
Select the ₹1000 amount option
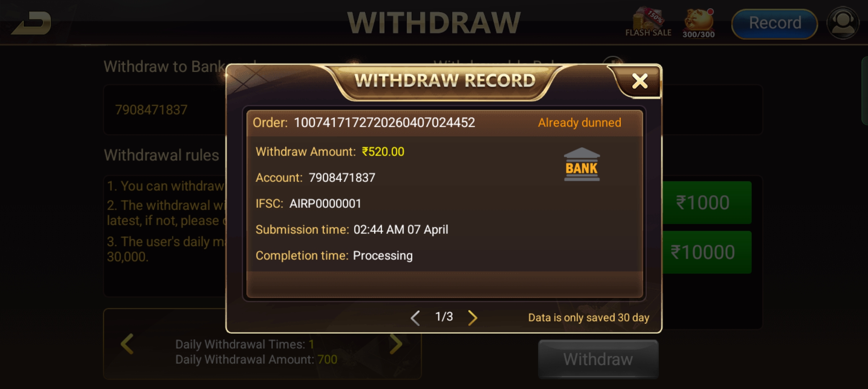tap(706, 202)
